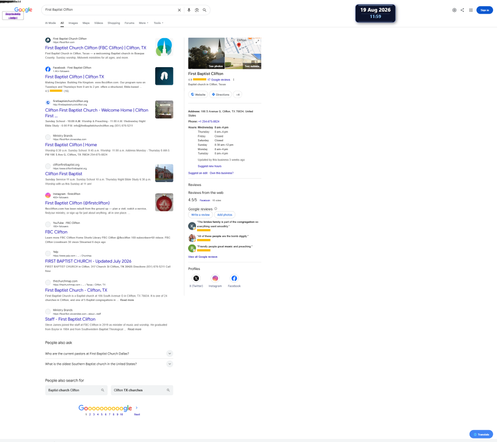
Task: Clear the search box with the X icon
Action: 179,10
